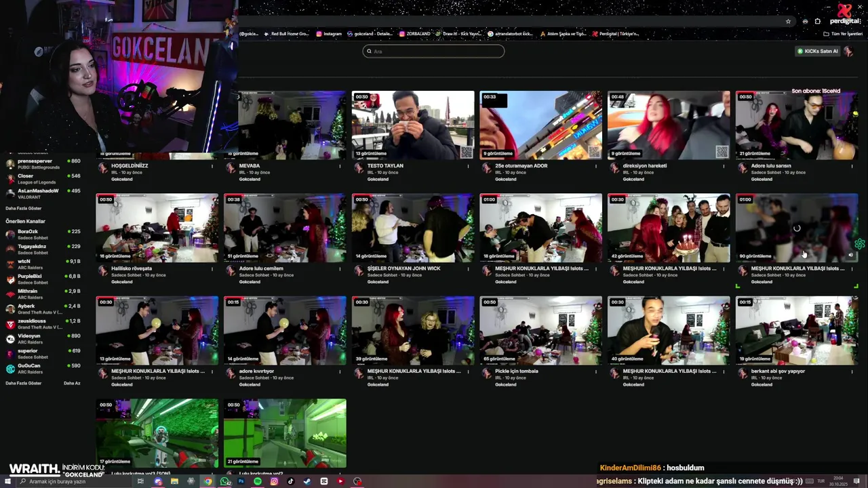Click the Mithrain channel avatar
This screenshot has height=488, width=868.
pos(10,294)
